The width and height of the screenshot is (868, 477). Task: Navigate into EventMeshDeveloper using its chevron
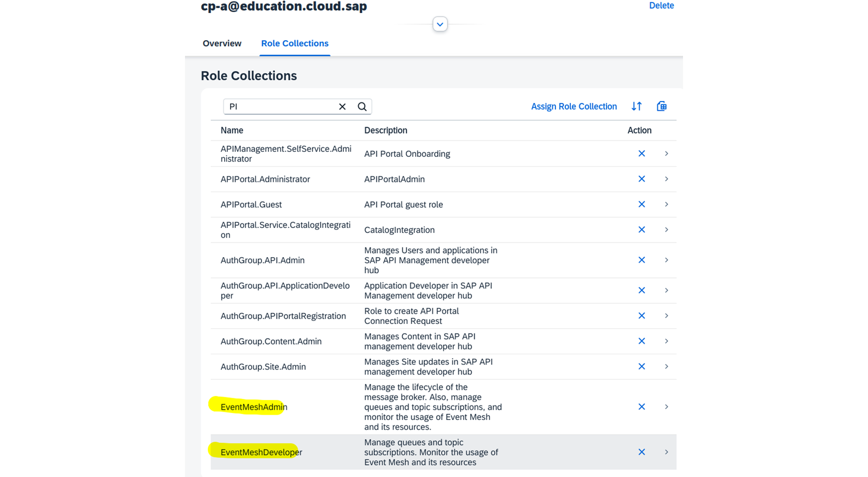666,452
